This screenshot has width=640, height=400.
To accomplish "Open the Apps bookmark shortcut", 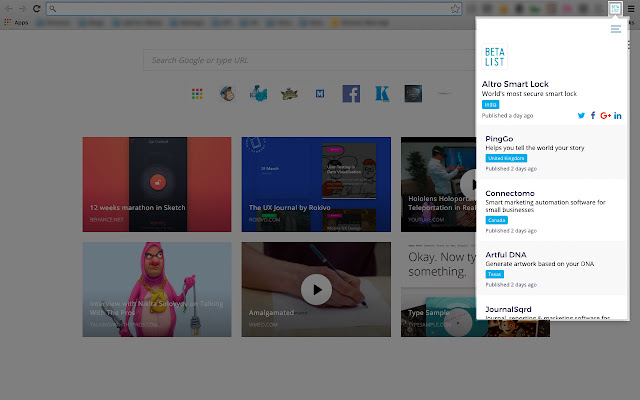I will click(x=16, y=22).
